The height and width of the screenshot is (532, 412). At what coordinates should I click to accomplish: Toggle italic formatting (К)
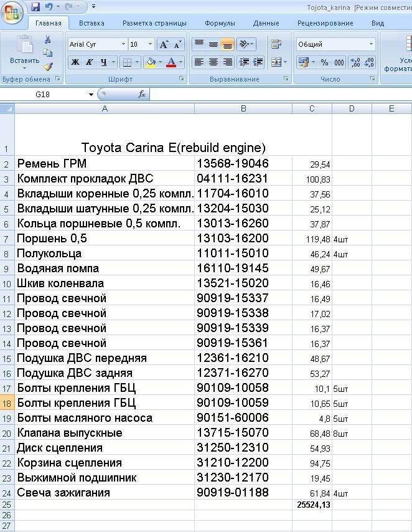[90, 62]
